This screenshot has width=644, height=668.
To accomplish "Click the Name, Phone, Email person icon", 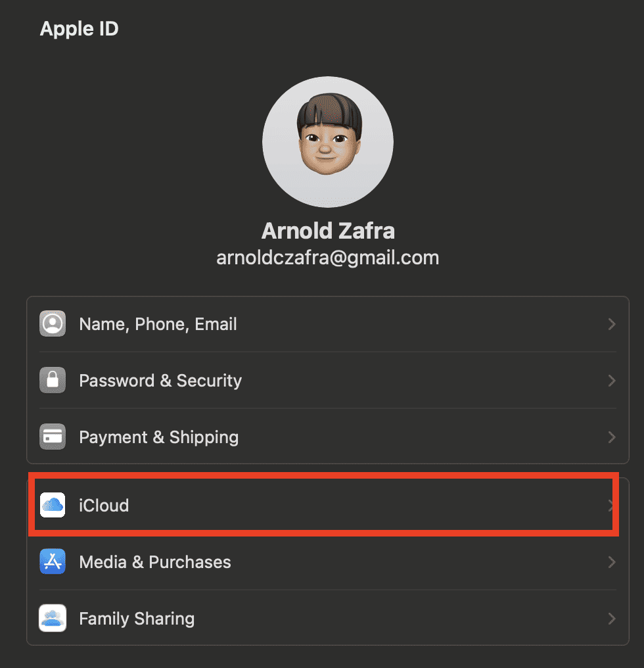I will pos(53,324).
